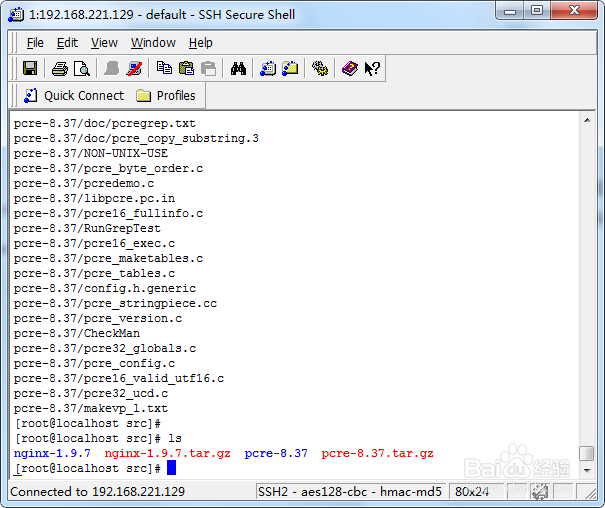Maximize the SSH Secure Shell window
Screen dimensions: 605x508
[537, 11]
